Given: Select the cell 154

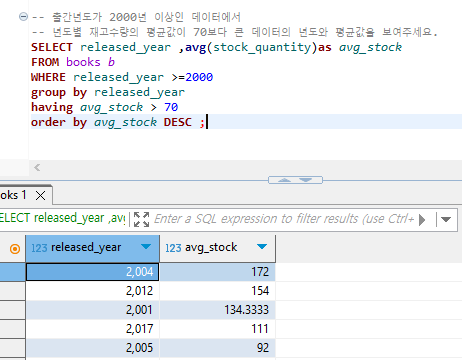Looking at the screenshot, I should coord(218,291).
